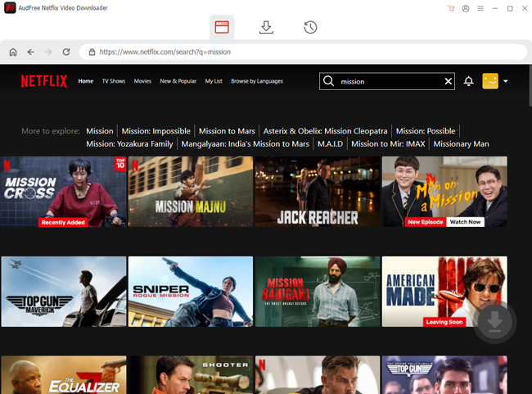Open the shopping cart purchase icon

pos(451,8)
